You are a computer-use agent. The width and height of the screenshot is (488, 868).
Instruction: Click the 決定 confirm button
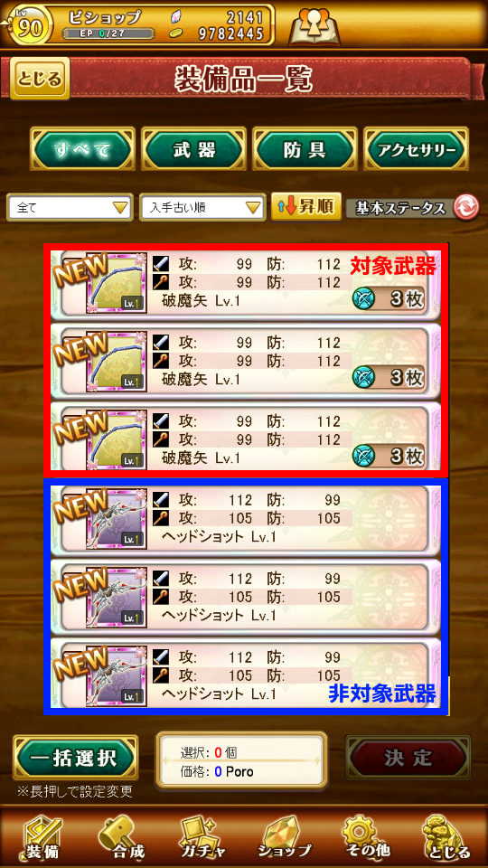[408, 758]
